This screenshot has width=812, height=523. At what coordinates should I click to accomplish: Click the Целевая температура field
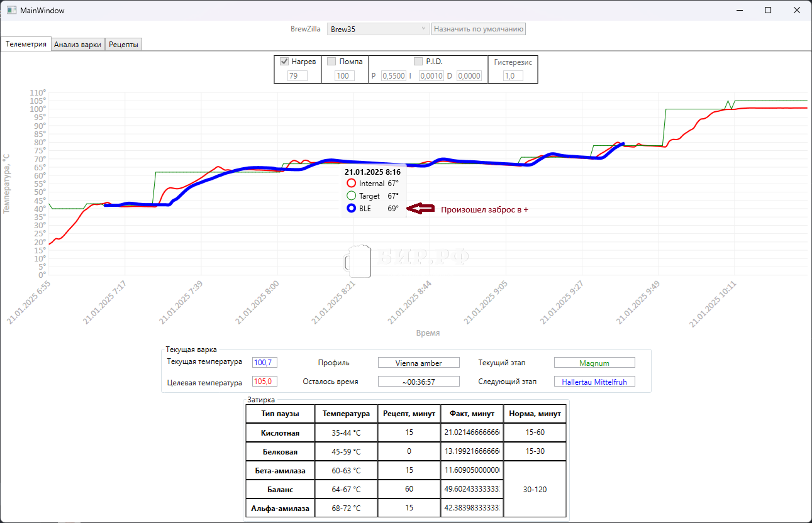click(264, 382)
